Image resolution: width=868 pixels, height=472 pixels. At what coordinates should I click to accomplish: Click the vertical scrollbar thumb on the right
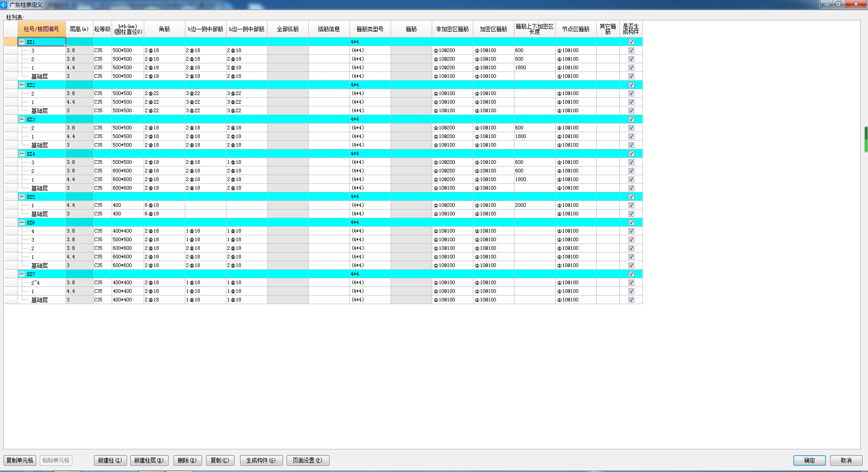tap(866, 139)
